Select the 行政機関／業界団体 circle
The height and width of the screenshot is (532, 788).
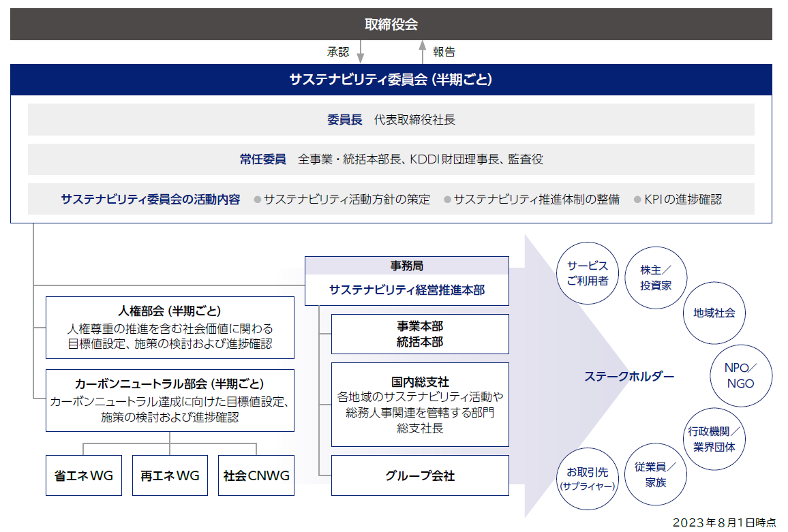(x=714, y=439)
